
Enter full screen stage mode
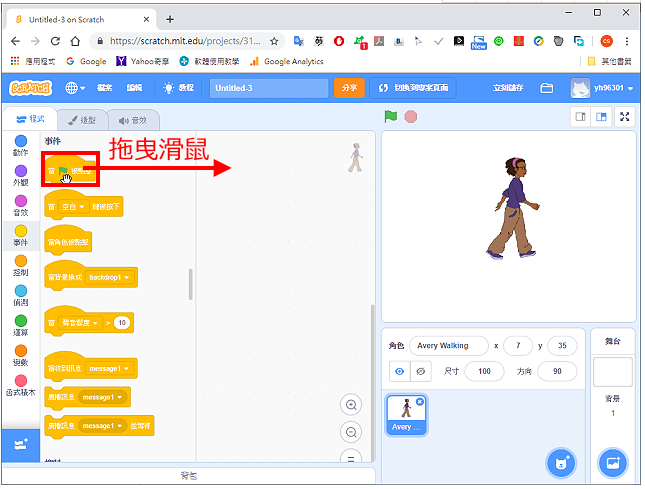624,117
